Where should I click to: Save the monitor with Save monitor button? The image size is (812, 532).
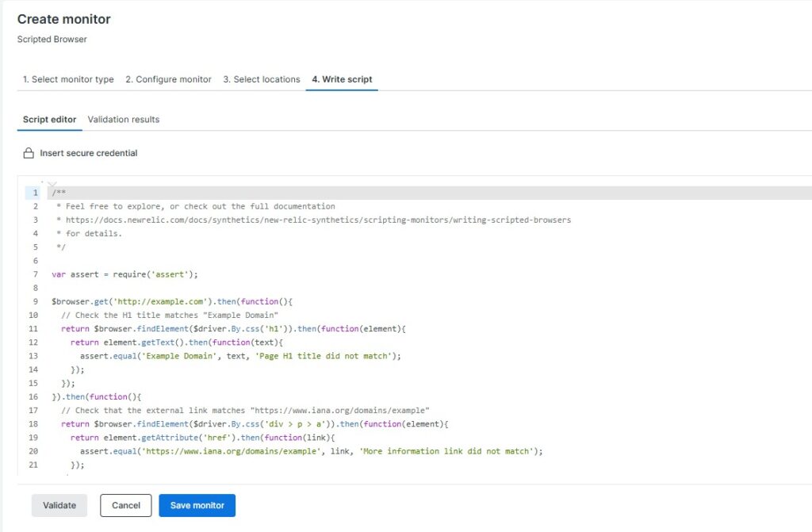point(197,505)
